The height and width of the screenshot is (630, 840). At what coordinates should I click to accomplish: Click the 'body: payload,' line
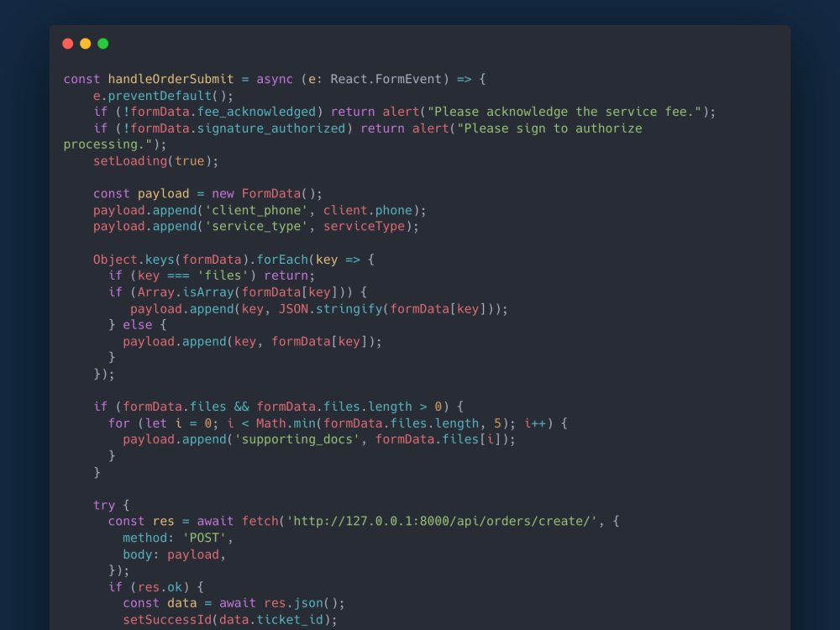(x=175, y=555)
